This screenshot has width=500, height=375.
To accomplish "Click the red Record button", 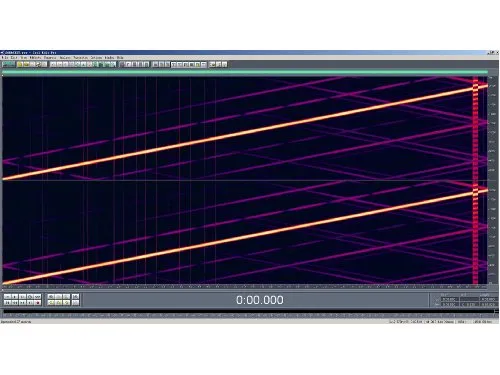I will pos(38,303).
